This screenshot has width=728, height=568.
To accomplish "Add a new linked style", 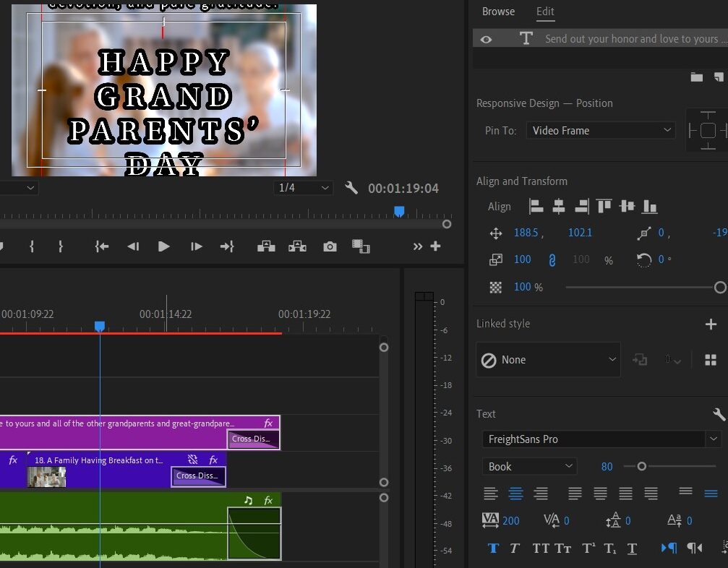I will coord(711,324).
